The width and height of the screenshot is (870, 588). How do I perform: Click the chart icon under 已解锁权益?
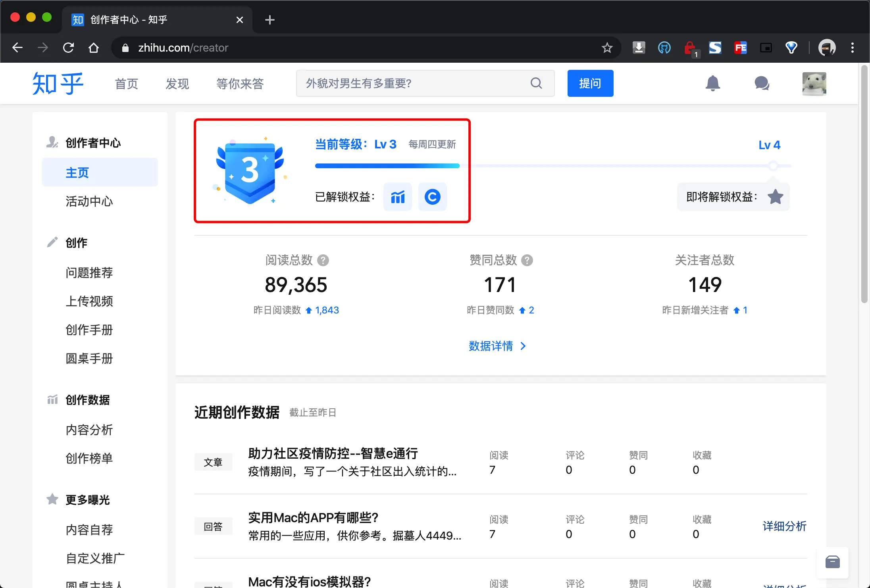397,197
